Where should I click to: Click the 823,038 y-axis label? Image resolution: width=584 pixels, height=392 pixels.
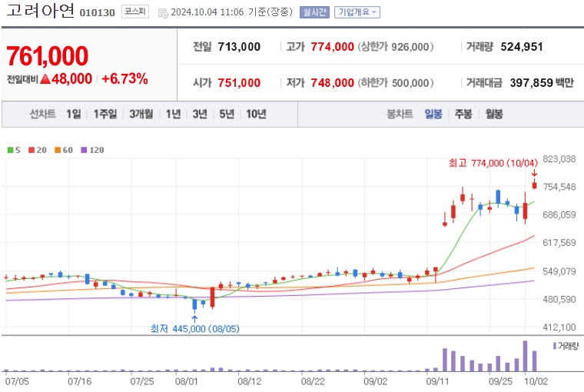(559, 159)
